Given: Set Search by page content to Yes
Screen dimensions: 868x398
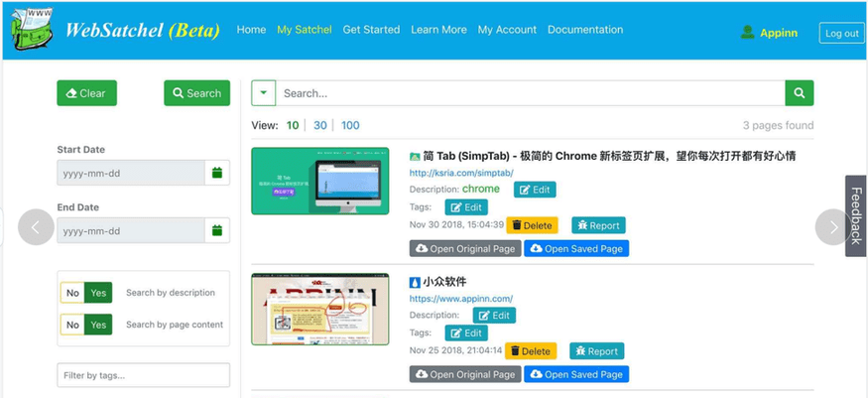Looking at the screenshot, I should coord(98,325).
